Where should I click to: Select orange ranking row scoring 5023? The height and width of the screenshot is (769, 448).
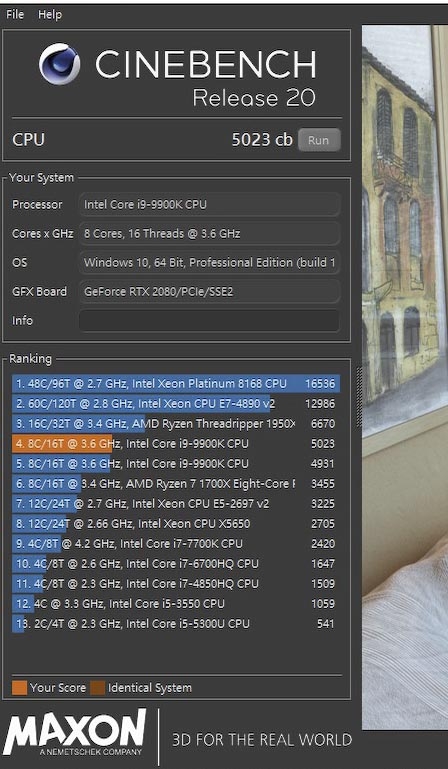click(x=176, y=444)
